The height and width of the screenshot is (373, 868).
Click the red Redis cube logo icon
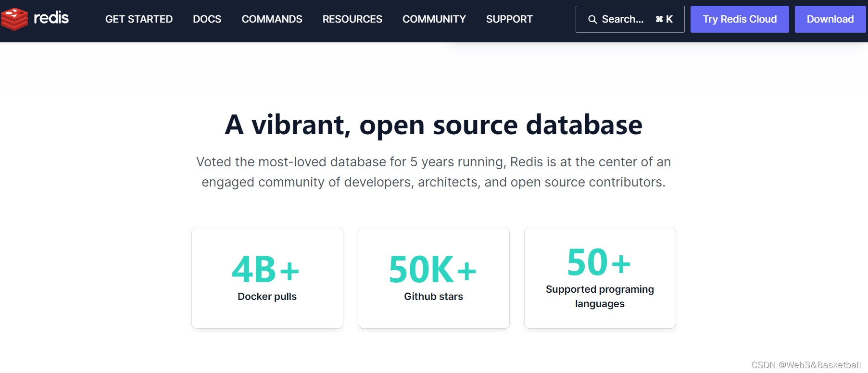[14, 19]
